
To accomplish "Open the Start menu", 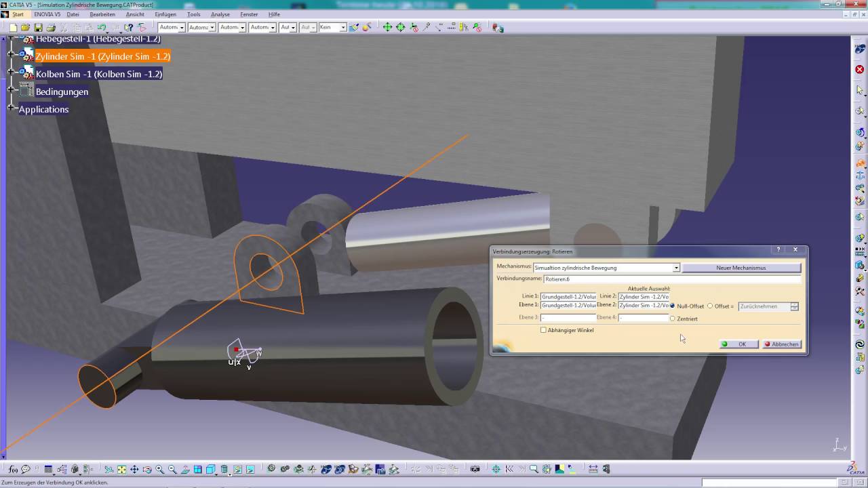I will tap(18, 14).
